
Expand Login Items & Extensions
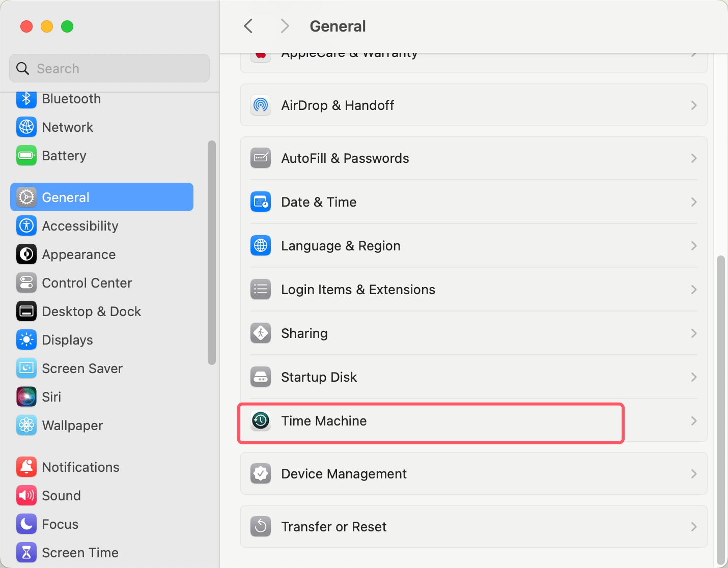point(693,290)
